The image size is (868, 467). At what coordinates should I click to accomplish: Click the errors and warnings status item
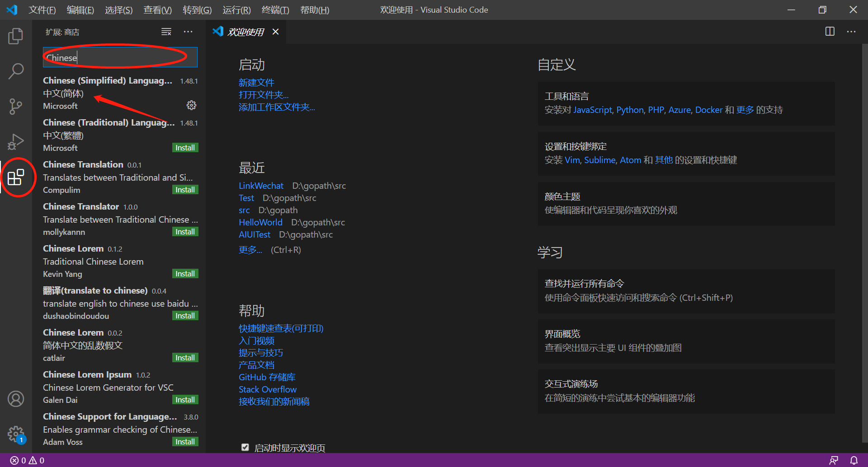(28, 460)
